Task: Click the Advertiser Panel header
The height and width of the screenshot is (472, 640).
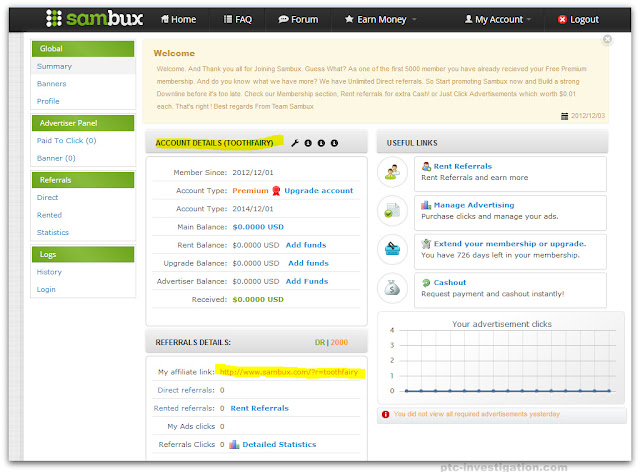Action: coord(83,123)
